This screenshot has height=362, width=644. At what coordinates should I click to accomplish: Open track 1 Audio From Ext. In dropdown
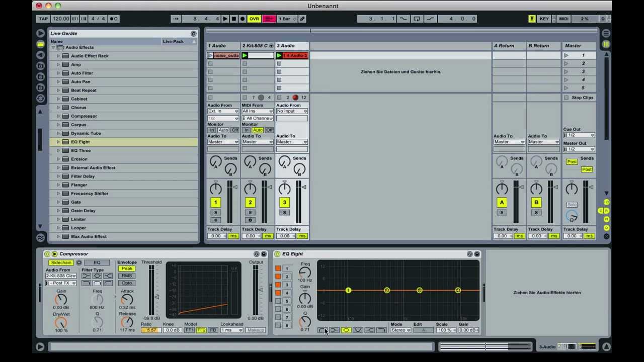click(x=223, y=111)
